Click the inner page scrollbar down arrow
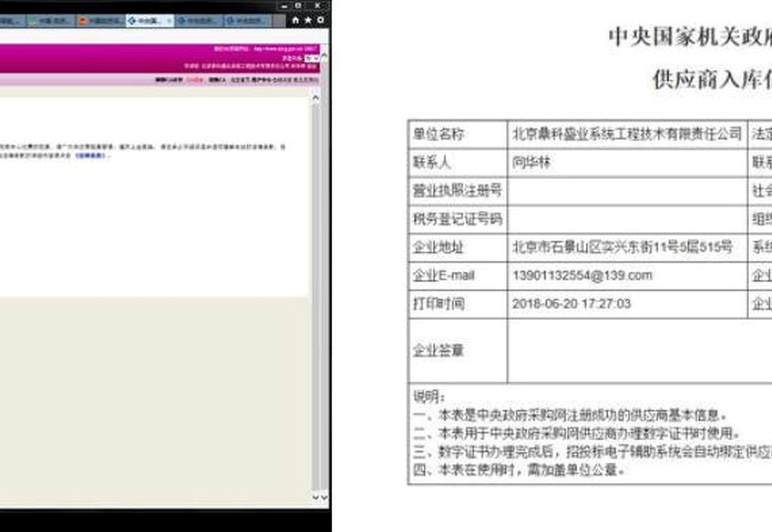The image size is (772, 532). 316,498
